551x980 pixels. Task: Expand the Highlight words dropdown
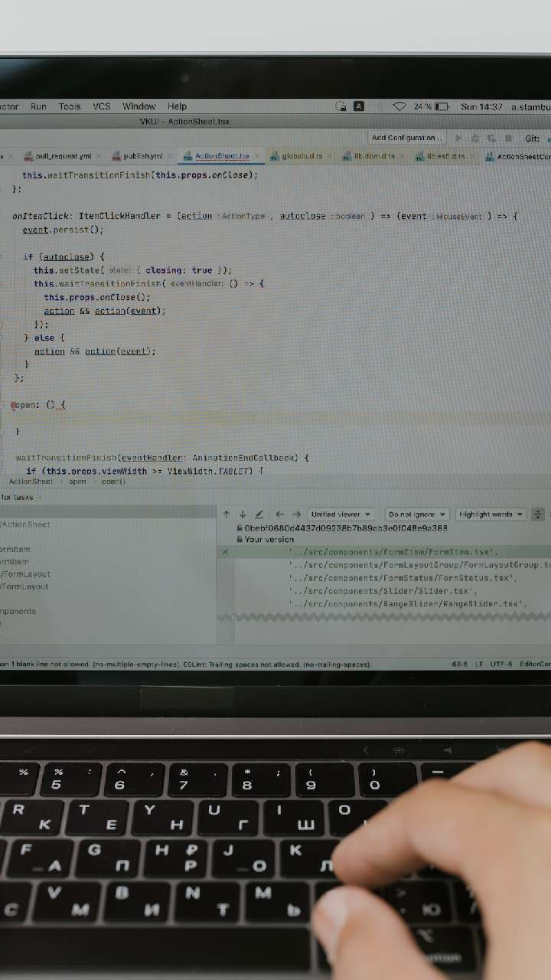point(491,514)
